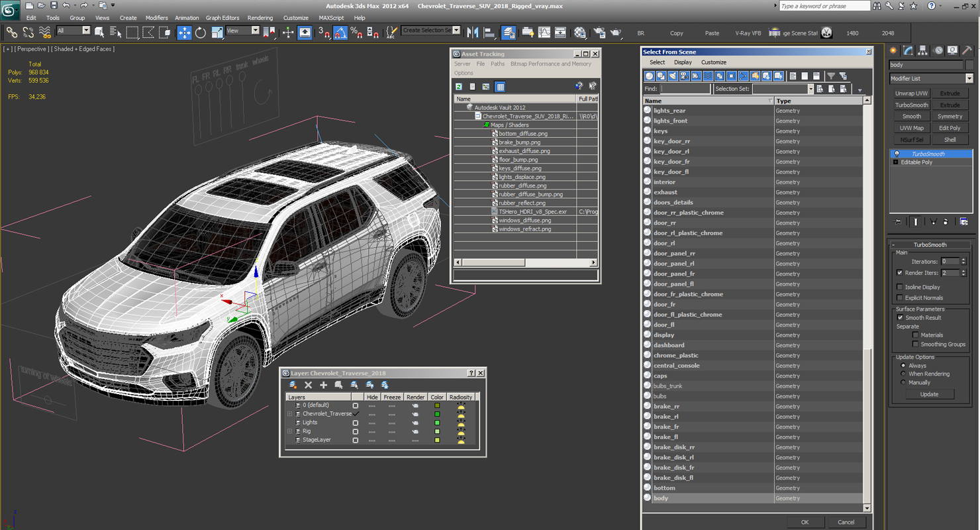This screenshot has width=980, height=530.
Task: Switch to the Motion command panel
Action: tap(938, 50)
